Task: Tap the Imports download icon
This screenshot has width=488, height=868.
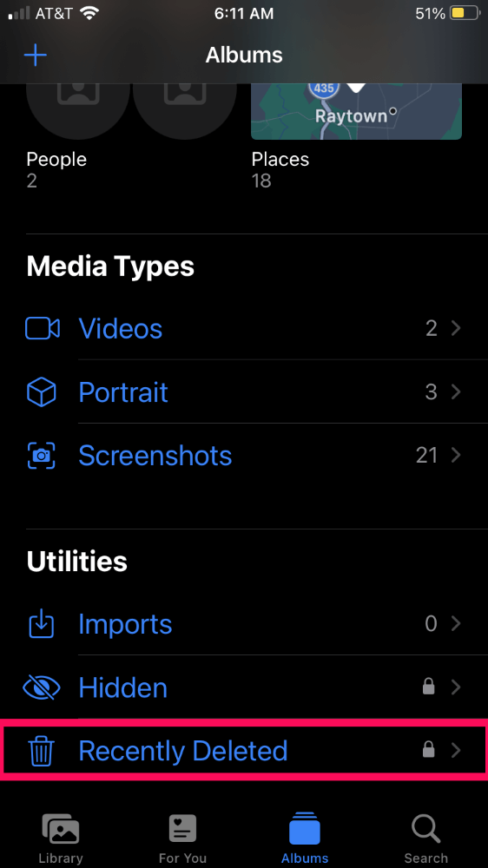Action: click(x=42, y=624)
